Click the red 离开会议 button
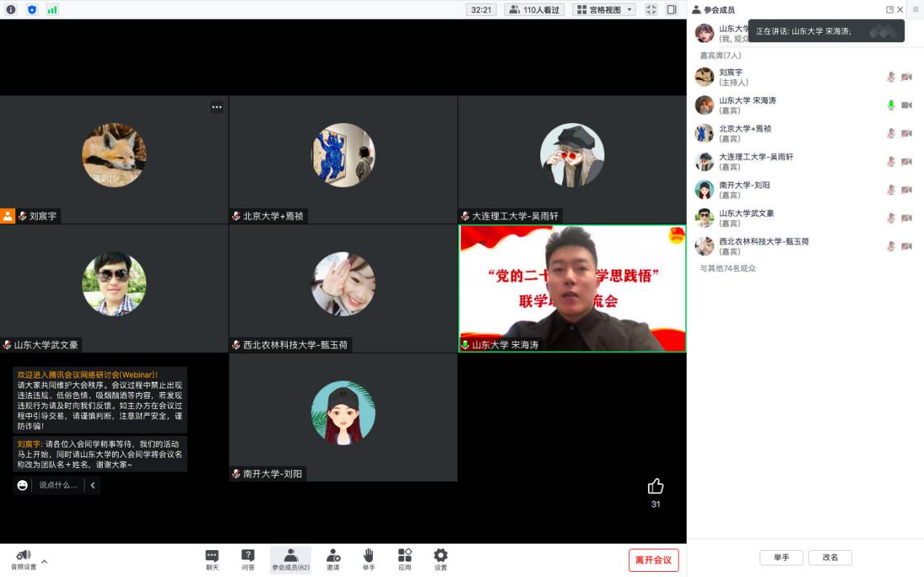 653,560
